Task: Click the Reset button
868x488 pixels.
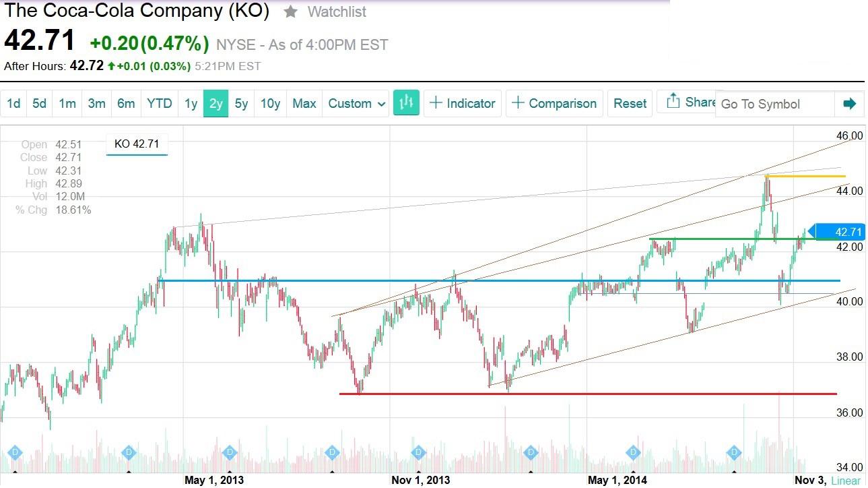Action: tap(629, 103)
